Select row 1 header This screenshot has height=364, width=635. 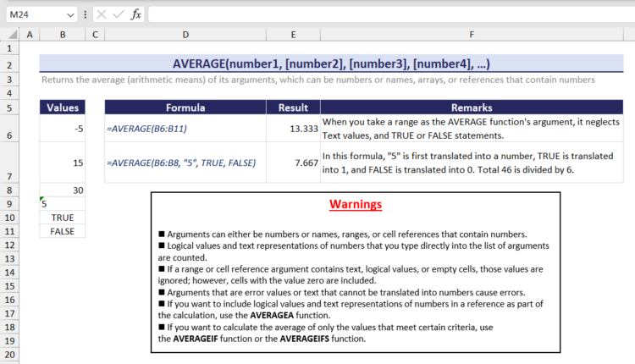9,48
